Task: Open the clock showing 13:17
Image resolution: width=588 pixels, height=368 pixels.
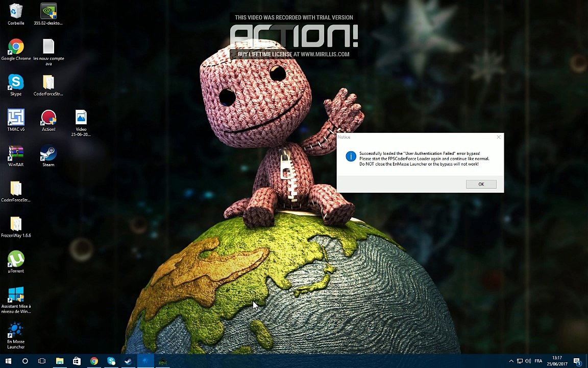Action: pyautogui.click(x=557, y=361)
